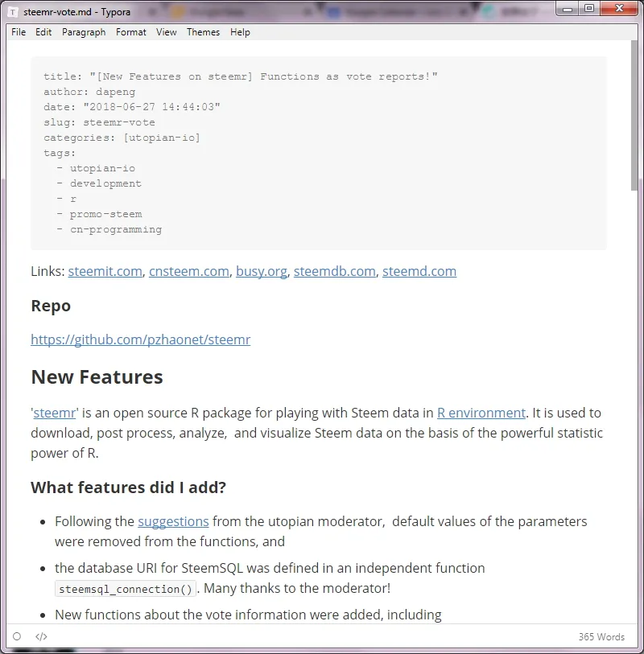Click the 'steemr' package link
Viewport: 644px width, 654px height.
[x=55, y=413]
